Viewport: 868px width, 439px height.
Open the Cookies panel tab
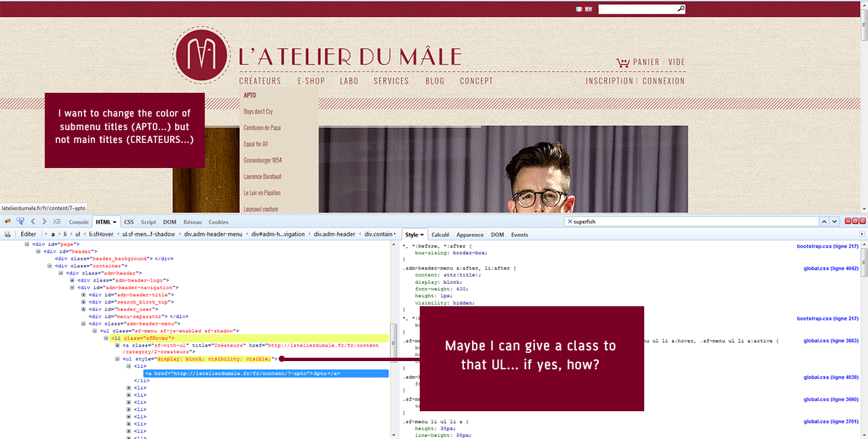(218, 222)
